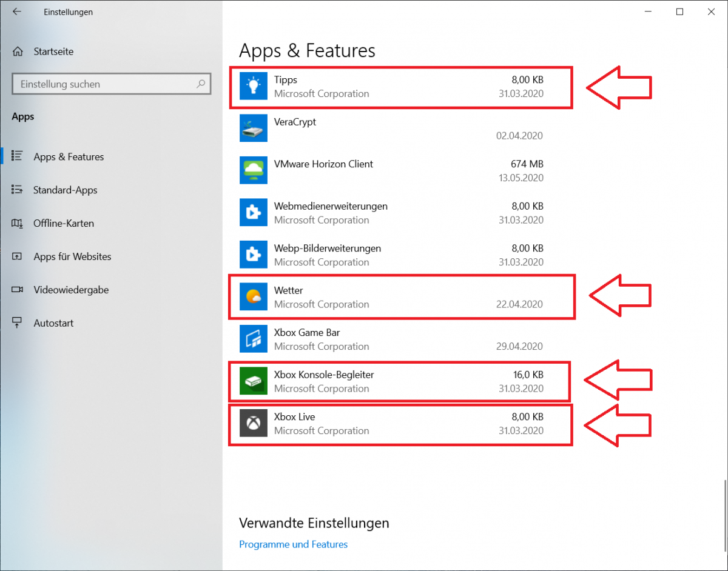
Task: Go to Apps für Websites
Action: (x=72, y=256)
